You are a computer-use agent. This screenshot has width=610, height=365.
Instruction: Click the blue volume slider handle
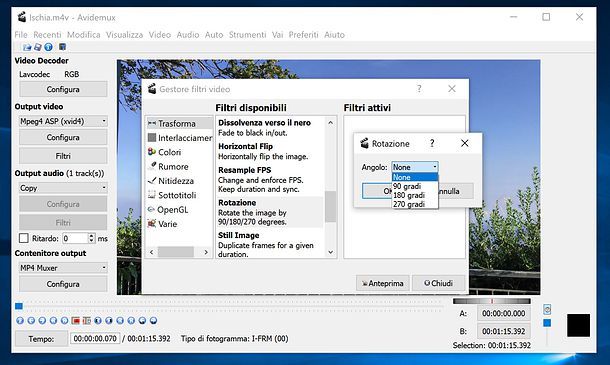pos(547,323)
